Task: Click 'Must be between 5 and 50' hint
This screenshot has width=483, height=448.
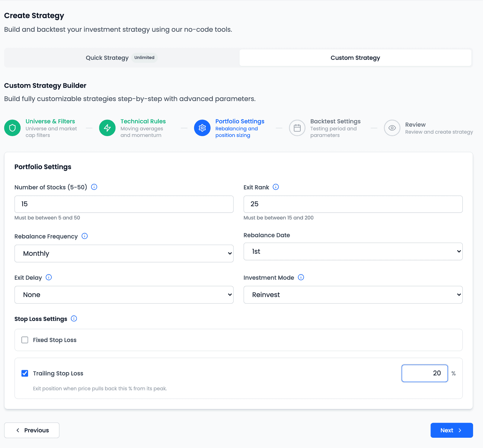Action: pyautogui.click(x=47, y=218)
